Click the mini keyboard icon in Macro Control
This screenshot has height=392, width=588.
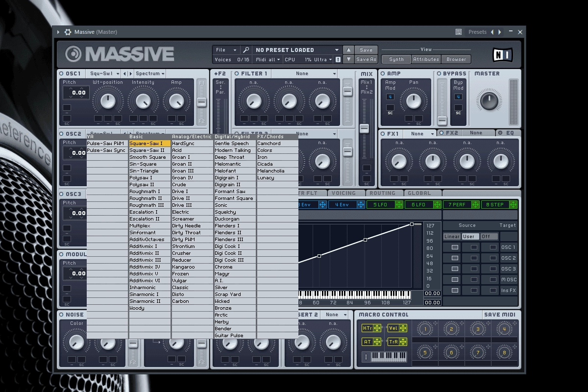[x=385, y=356]
